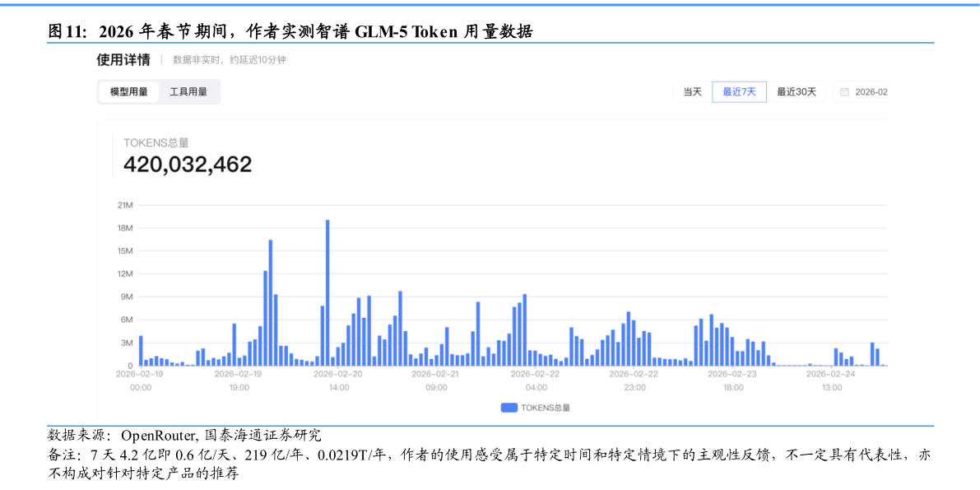Select the 最近30天 time range
The width and height of the screenshot is (980, 490).
tap(797, 92)
